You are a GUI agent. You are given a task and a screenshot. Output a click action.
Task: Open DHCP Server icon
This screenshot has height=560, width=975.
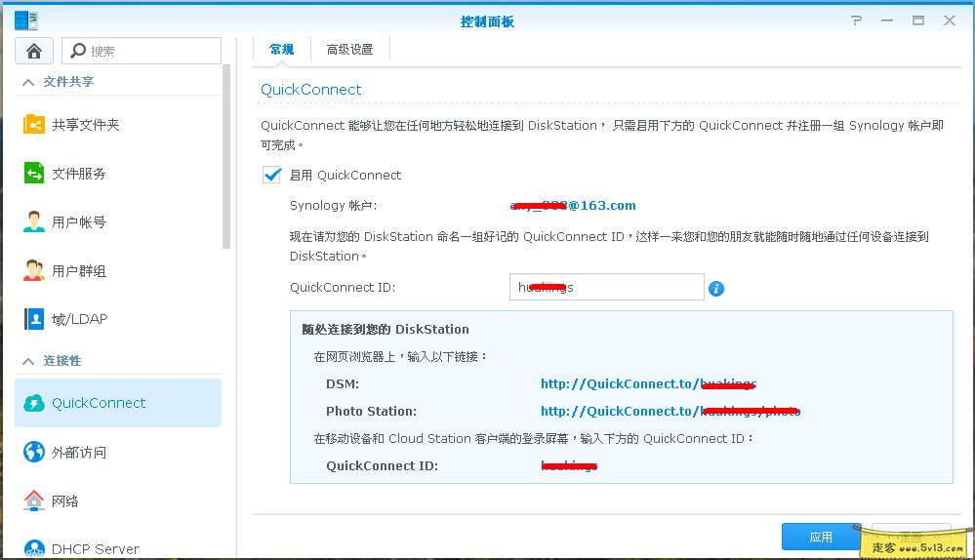tap(34, 548)
